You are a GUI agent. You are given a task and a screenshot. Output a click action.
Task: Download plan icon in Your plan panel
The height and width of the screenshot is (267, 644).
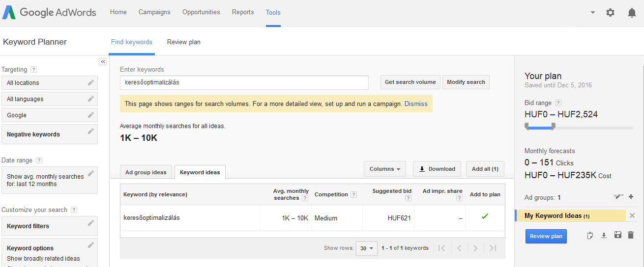click(604, 236)
